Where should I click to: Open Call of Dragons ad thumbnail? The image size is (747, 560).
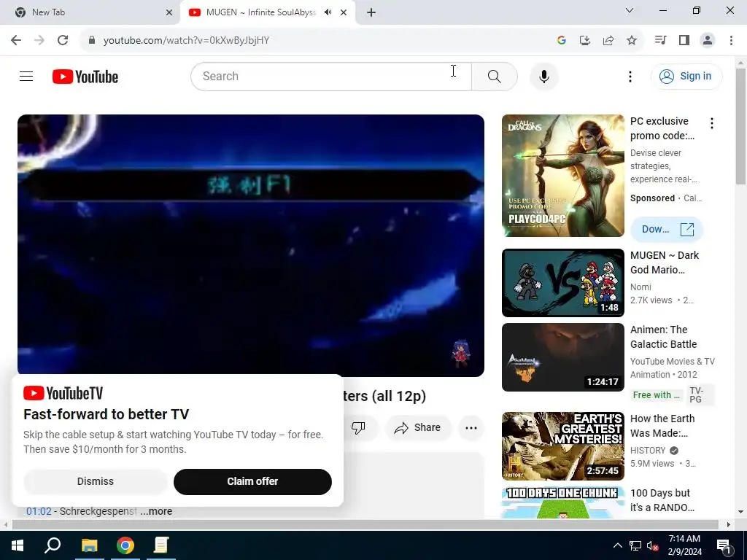point(562,175)
